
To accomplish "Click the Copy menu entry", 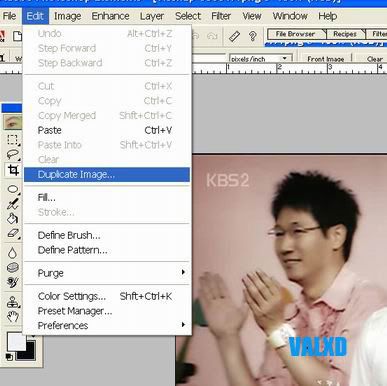I will [x=107, y=101].
